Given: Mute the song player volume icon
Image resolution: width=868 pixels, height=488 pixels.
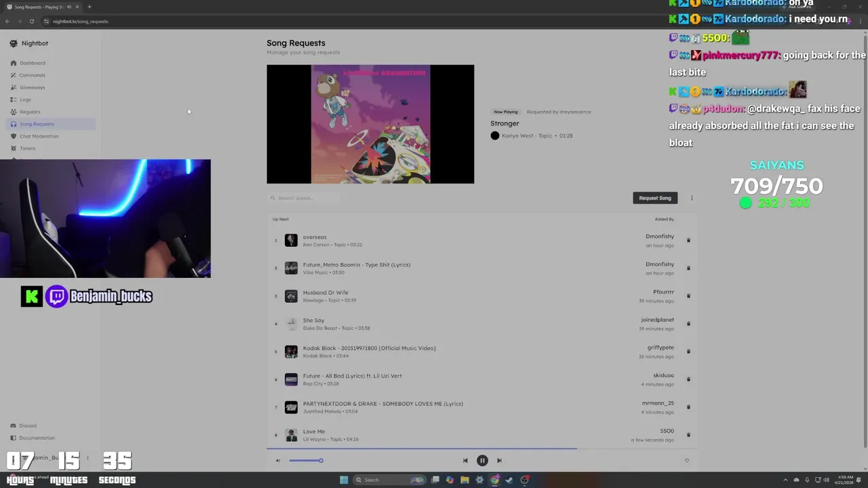Looking at the screenshot, I should click(277, 460).
